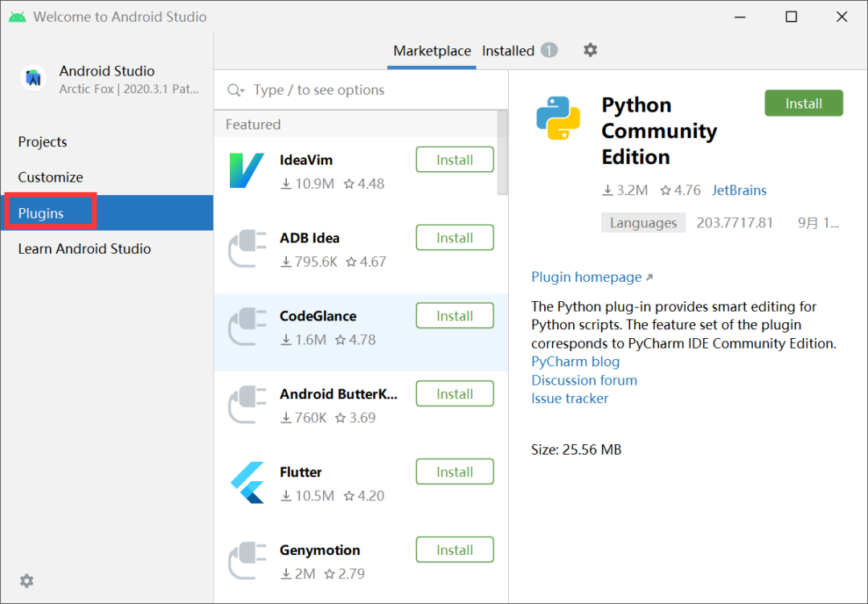Screen dimensions: 868x604
Task: Open the Discussion forum link
Action: pos(584,381)
